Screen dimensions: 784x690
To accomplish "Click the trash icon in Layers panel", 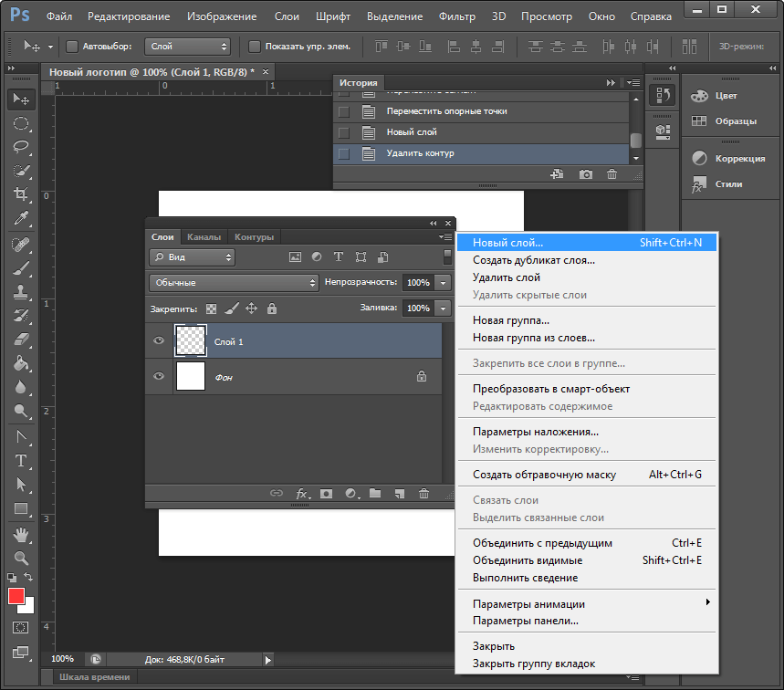I will click(x=423, y=494).
